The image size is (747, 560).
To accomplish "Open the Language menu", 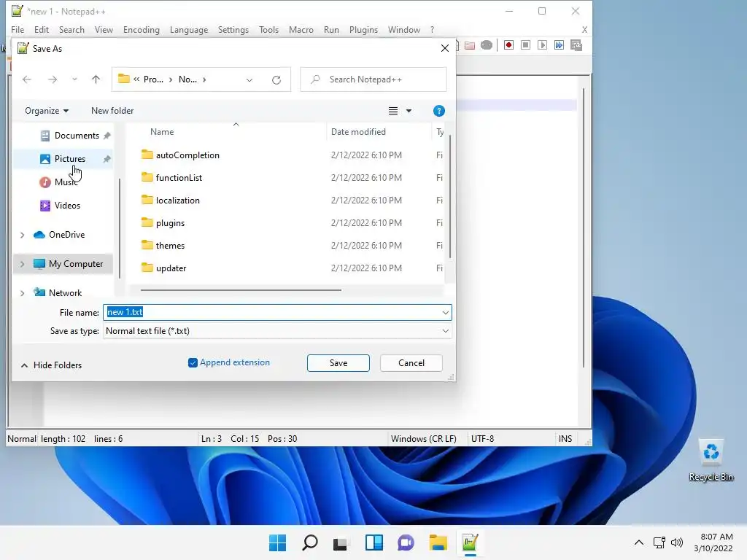I will click(x=189, y=29).
